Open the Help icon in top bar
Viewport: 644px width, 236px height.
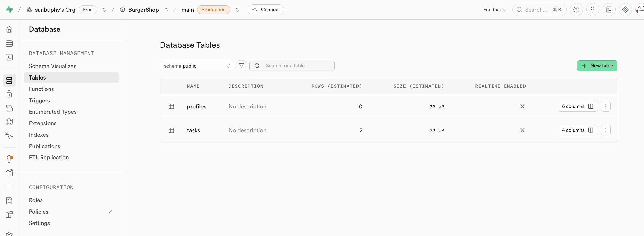click(x=576, y=10)
